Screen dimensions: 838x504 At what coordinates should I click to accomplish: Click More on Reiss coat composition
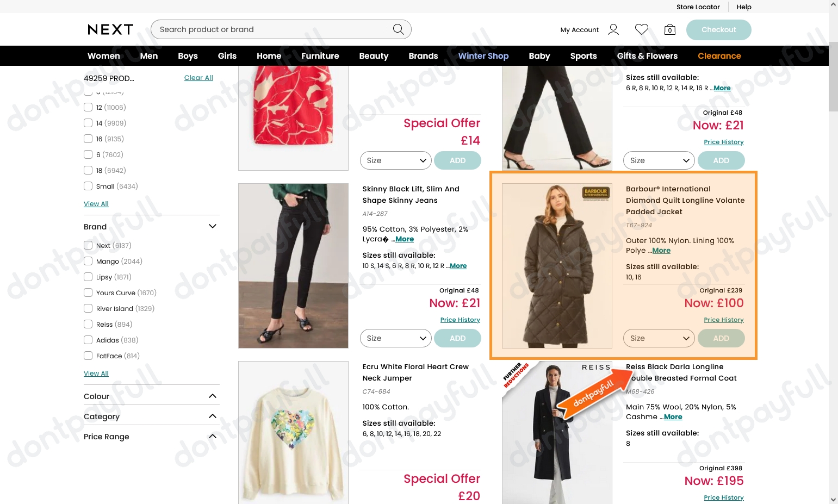coord(673,417)
